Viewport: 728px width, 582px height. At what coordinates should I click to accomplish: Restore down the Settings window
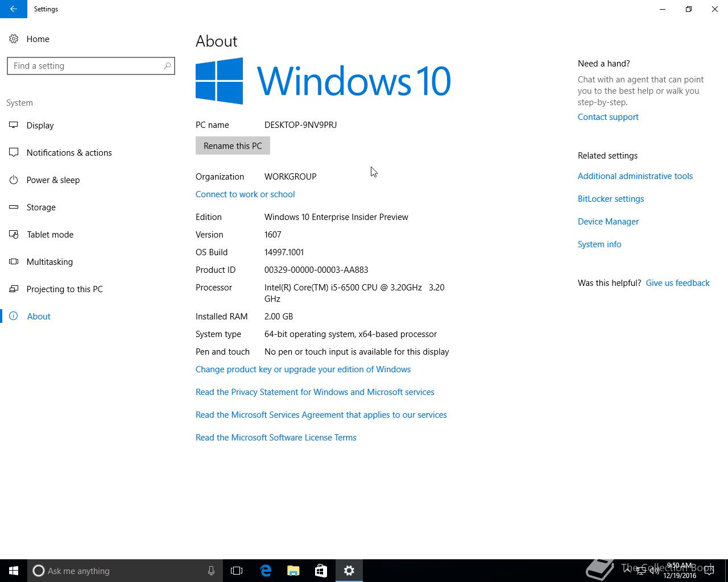tap(689, 9)
